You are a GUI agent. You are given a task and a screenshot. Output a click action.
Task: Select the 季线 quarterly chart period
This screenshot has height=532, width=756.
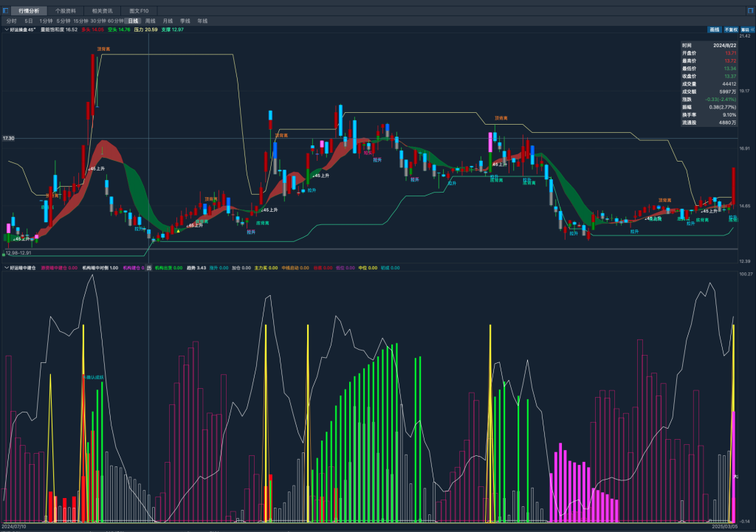pyautogui.click(x=185, y=21)
